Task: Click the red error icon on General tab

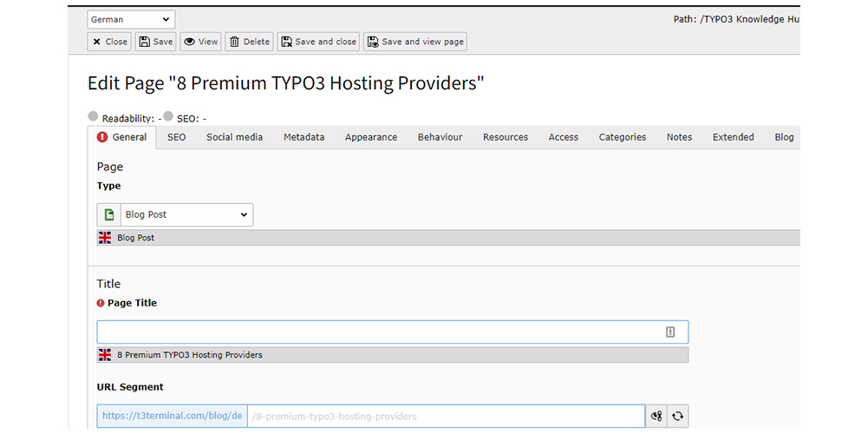Action: [101, 137]
